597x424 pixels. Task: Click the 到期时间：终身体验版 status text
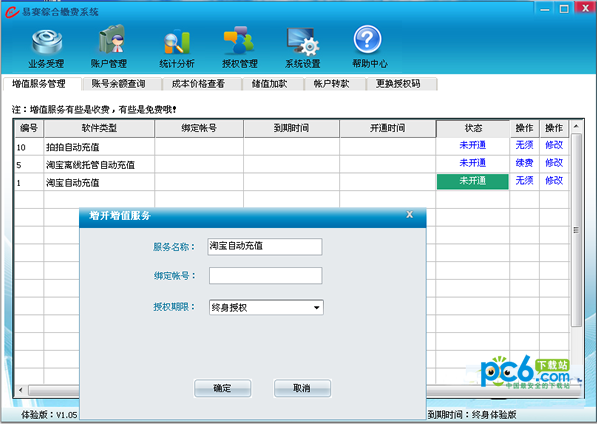[x=472, y=415]
